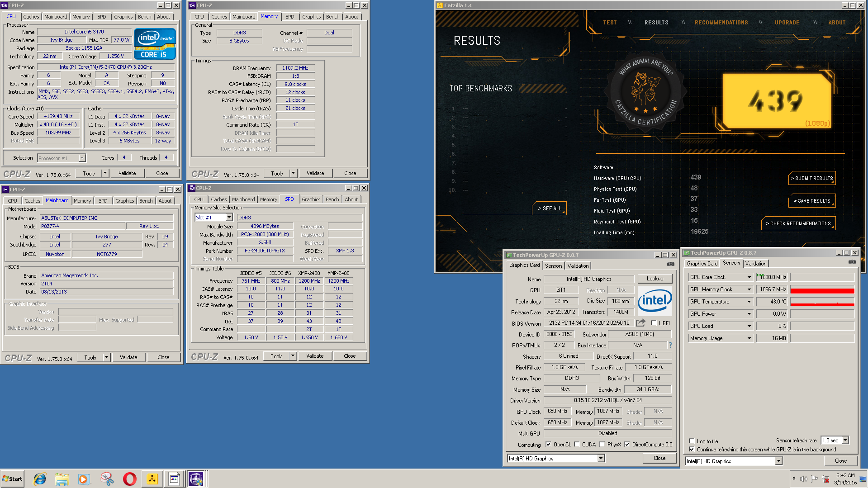
Task: Toggle the OpenCL computing checkbox
Action: click(x=548, y=445)
